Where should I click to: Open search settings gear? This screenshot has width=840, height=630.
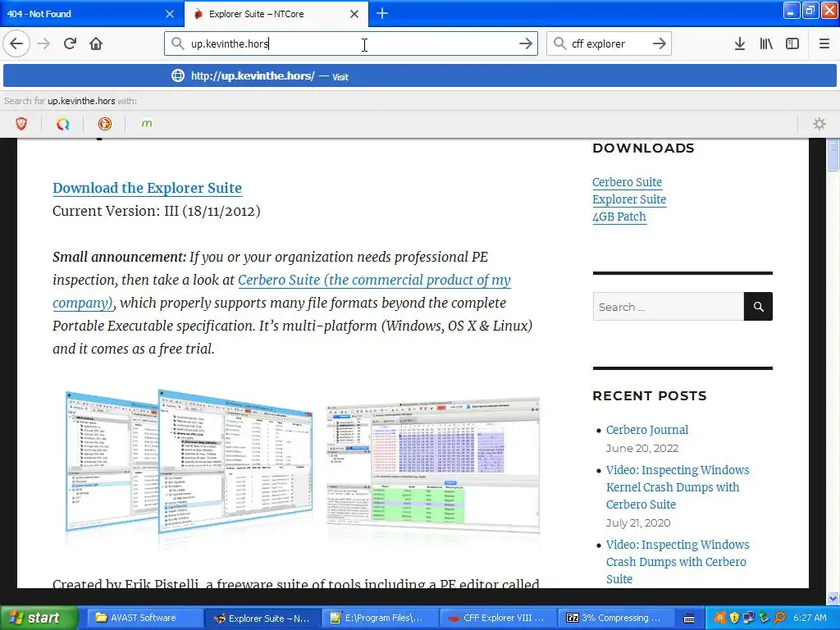[819, 124]
